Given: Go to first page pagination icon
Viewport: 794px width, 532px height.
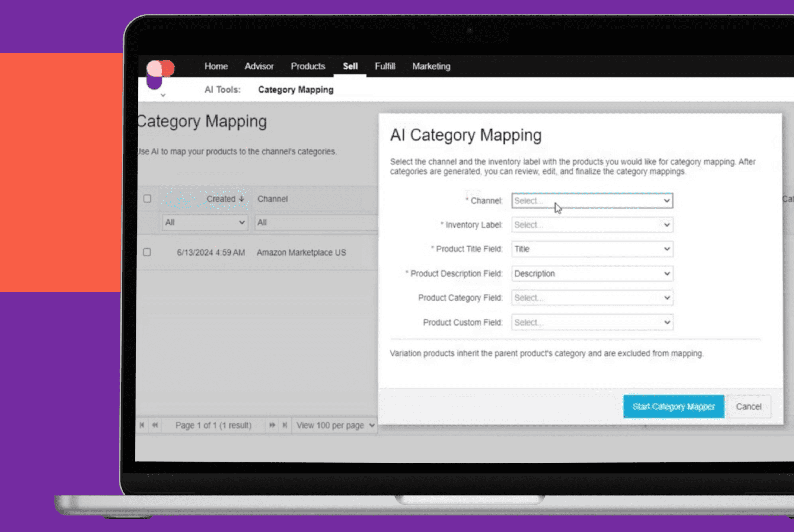Looking at the screenshot, I should pyautogui.click(x=142, y=425).
